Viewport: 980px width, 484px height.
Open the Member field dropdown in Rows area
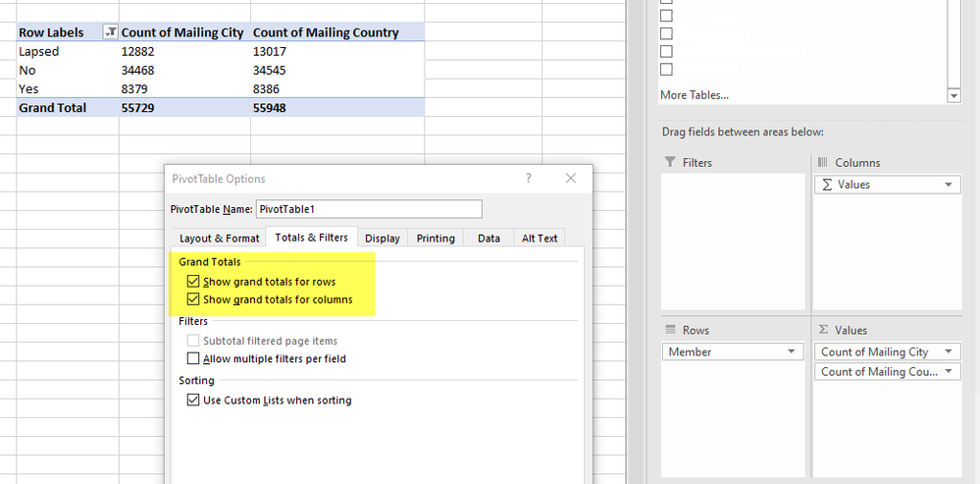(792, 352)
